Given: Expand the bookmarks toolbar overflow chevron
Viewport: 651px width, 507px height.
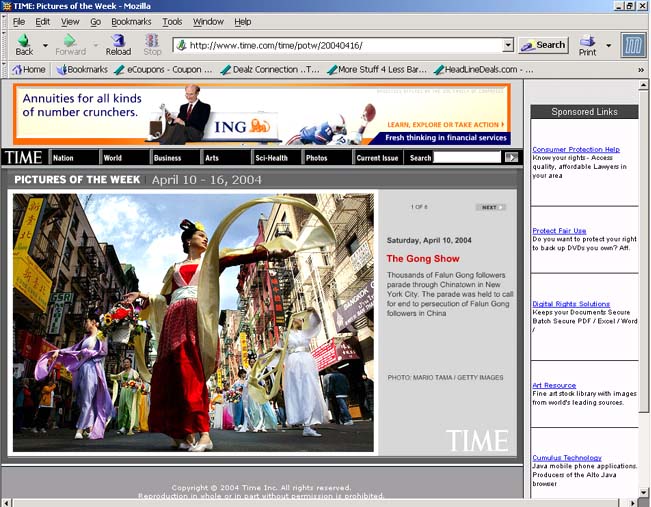Looking at the screenshot, I should 640,70.
